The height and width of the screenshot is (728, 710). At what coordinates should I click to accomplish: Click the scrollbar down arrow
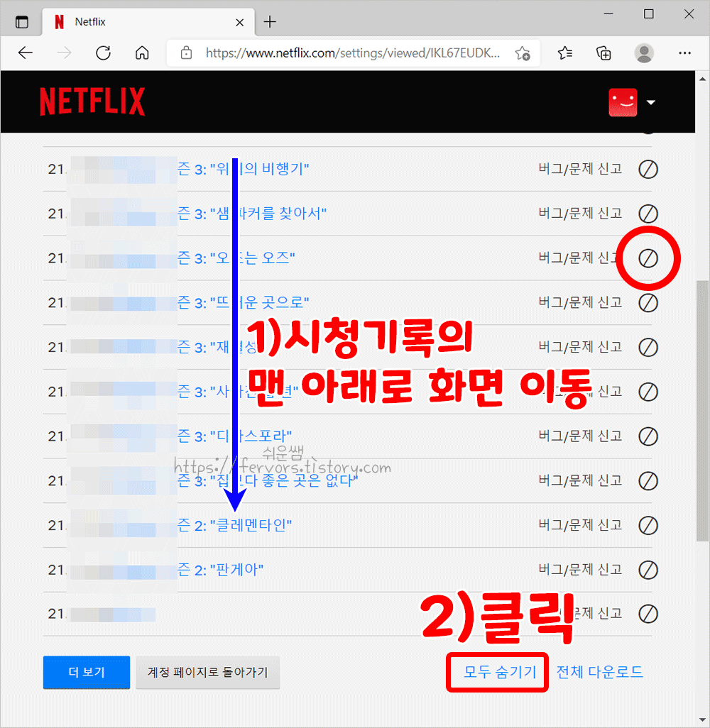(702, 720)
